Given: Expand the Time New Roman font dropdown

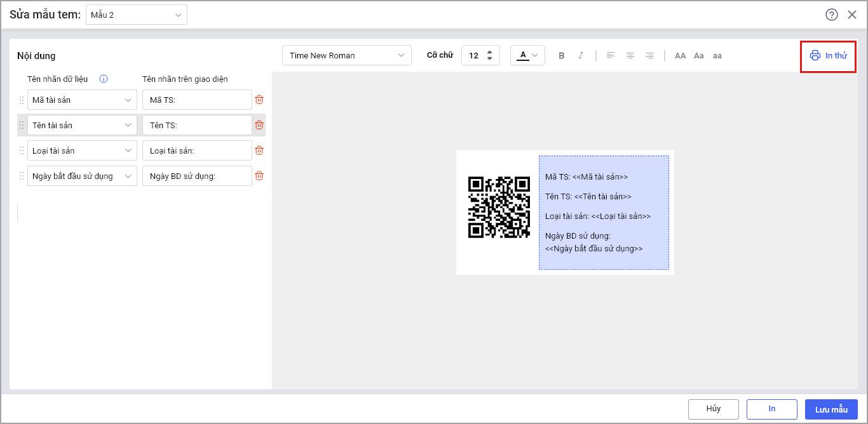Looking at the screenshot, I should 346,55.
